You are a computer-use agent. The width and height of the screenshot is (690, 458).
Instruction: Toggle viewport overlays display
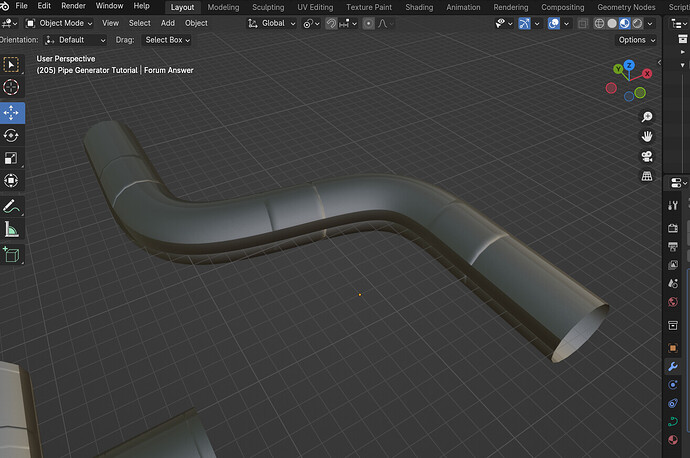point(554,23)
